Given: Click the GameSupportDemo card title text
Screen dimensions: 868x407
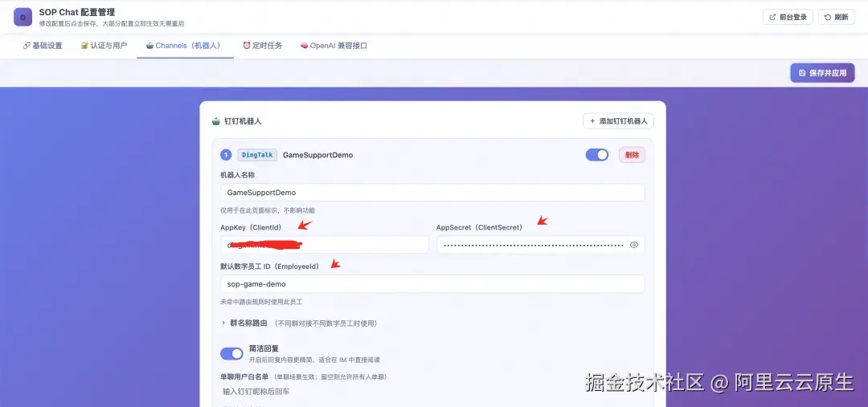Looking at the screenshot, I should pyautogui.click(x=317, y=155).
